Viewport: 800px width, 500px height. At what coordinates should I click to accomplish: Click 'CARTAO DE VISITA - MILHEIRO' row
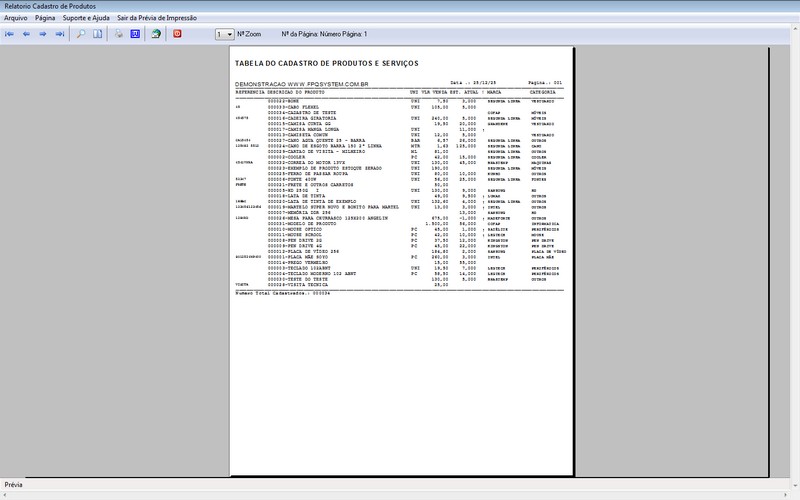click(x=399, y=152)
